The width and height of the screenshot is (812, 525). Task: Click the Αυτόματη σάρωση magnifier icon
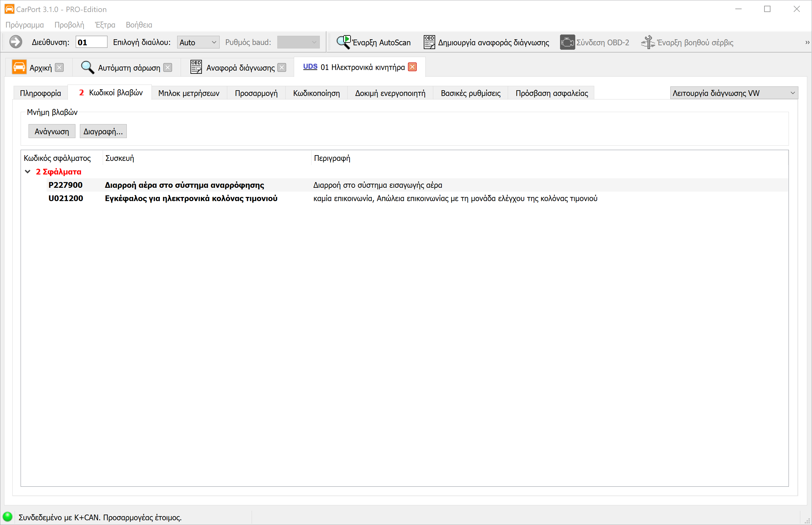click(87, 67)
